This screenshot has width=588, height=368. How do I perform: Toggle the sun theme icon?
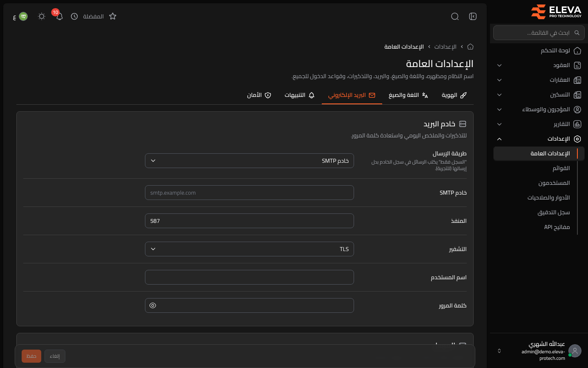click(x=42, y=16)
